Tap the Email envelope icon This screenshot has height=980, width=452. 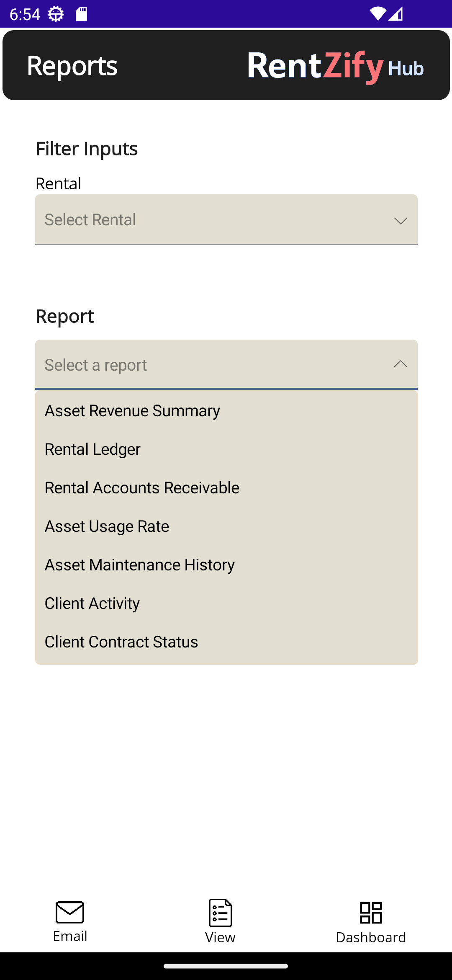pos(70,912)
